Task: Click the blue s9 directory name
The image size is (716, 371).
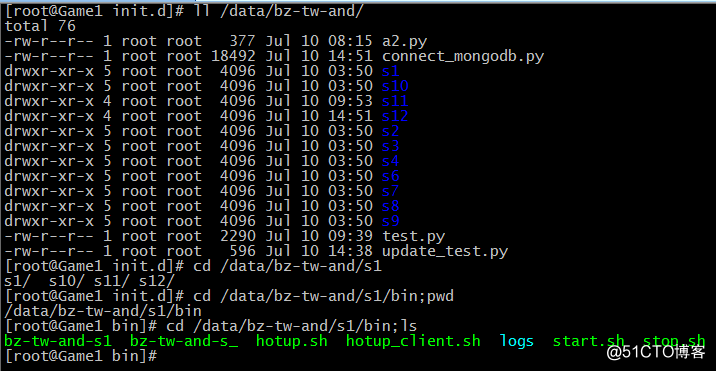Action: pyautogui.click(x=390, y=221)
